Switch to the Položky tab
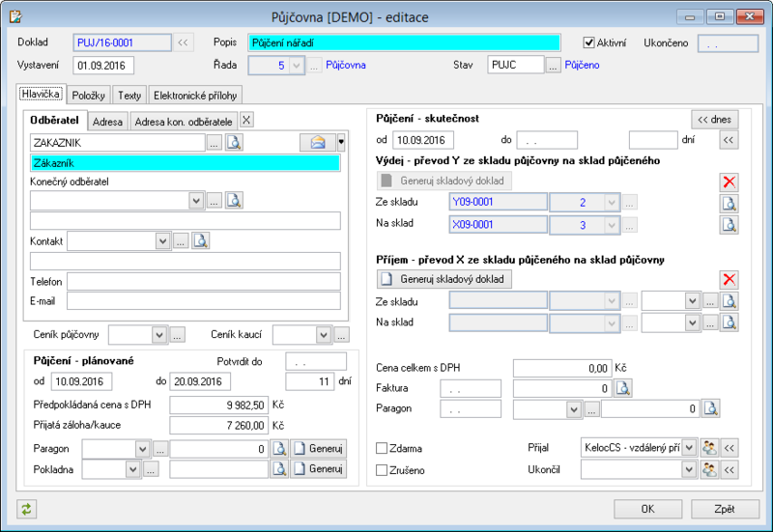This screenshot has width=773, height=532. pyautogui.click(x=88, y=96)
